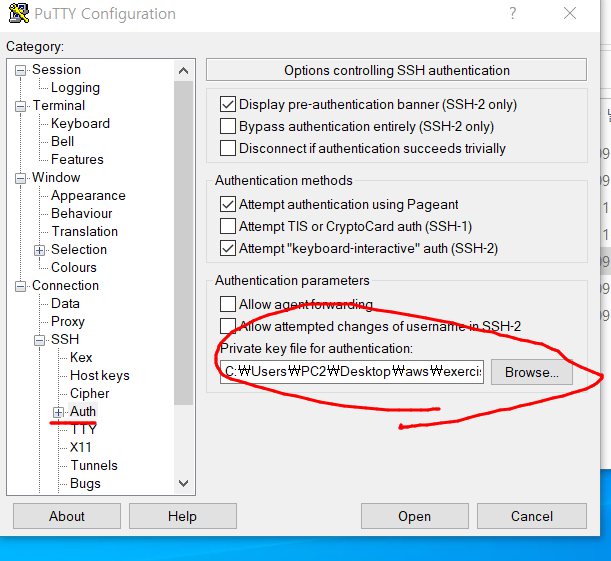
Task: Open Translation settings category
Action: 85,231
